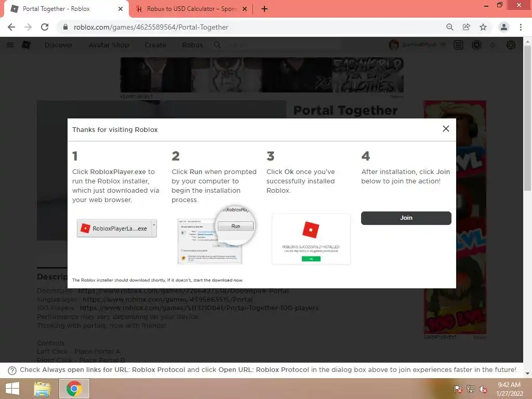Click the scrollbar up arrow
This screenshot has width=532, height=399.
tap(527, 41)
